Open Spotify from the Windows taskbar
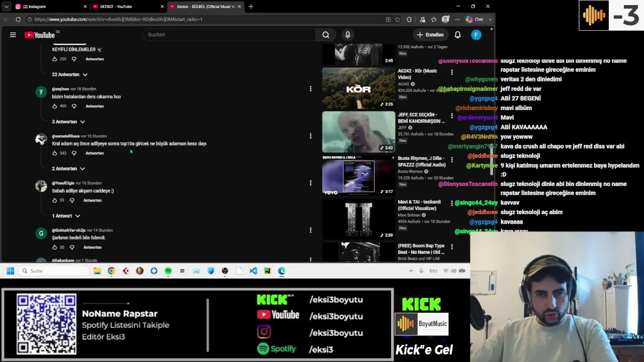This screenshot has width=644, height=362. (168, 271)
